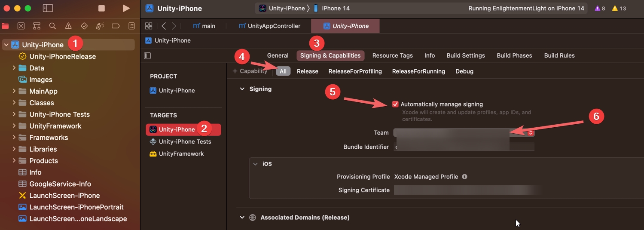Collapse the Signing section
Viewport: 644px width, 230px height.
(241, 89)
